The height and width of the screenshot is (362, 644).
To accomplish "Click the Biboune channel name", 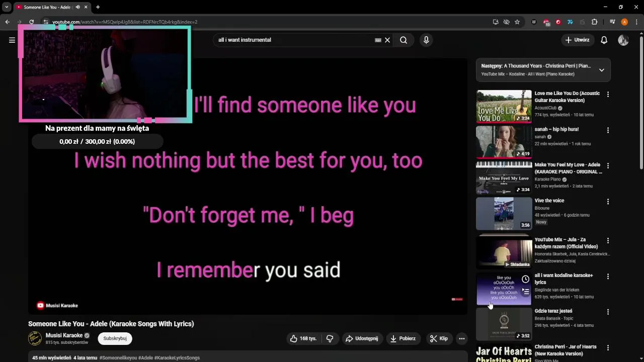I will [x=542, y=208].
